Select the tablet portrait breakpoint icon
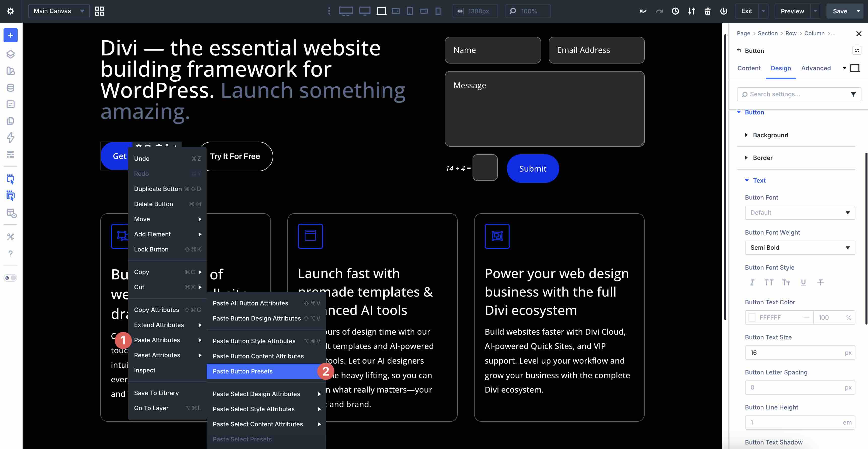 (410, 11)
